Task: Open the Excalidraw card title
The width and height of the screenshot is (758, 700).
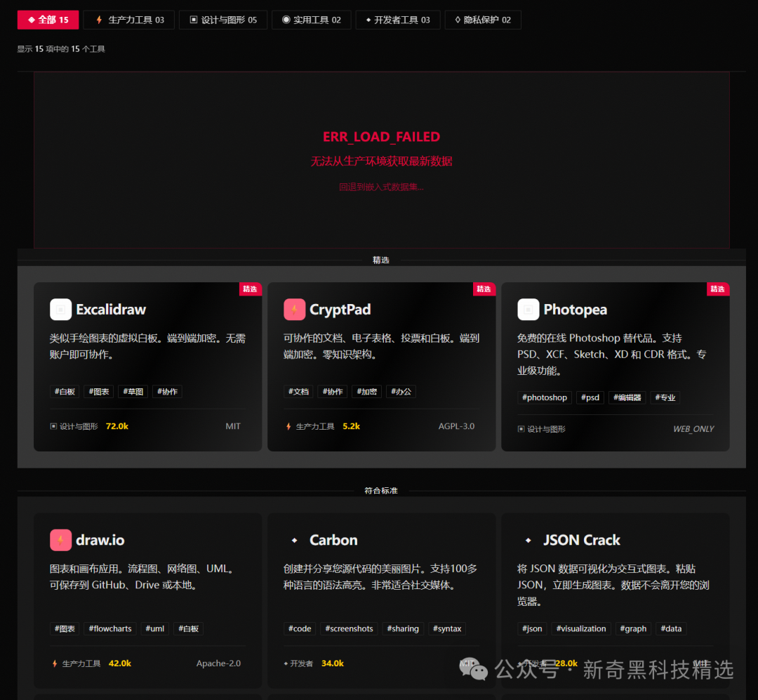Action: click(111, 310)
